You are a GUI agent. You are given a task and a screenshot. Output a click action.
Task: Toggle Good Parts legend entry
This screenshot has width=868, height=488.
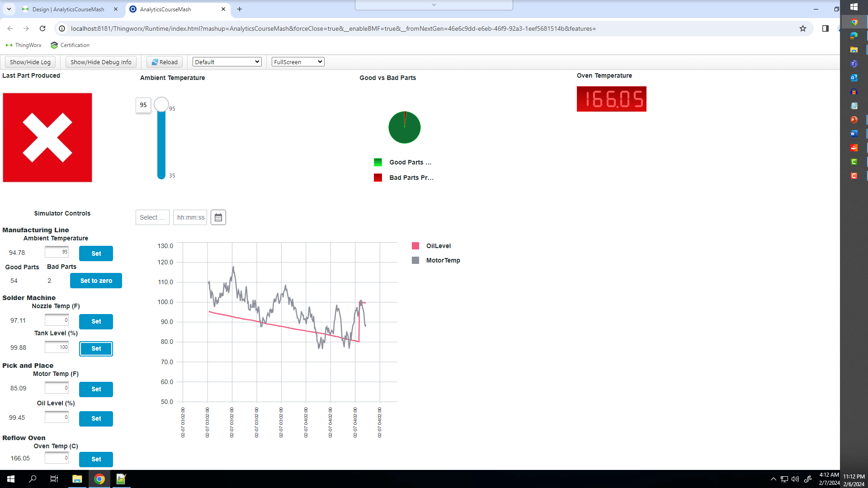coord(403,162)
